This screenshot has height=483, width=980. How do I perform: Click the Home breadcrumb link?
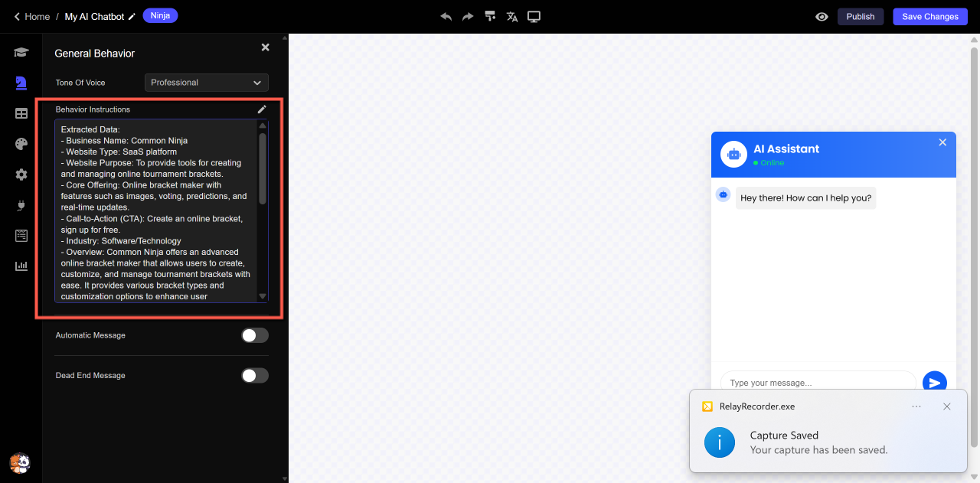[x=37, y=16]
